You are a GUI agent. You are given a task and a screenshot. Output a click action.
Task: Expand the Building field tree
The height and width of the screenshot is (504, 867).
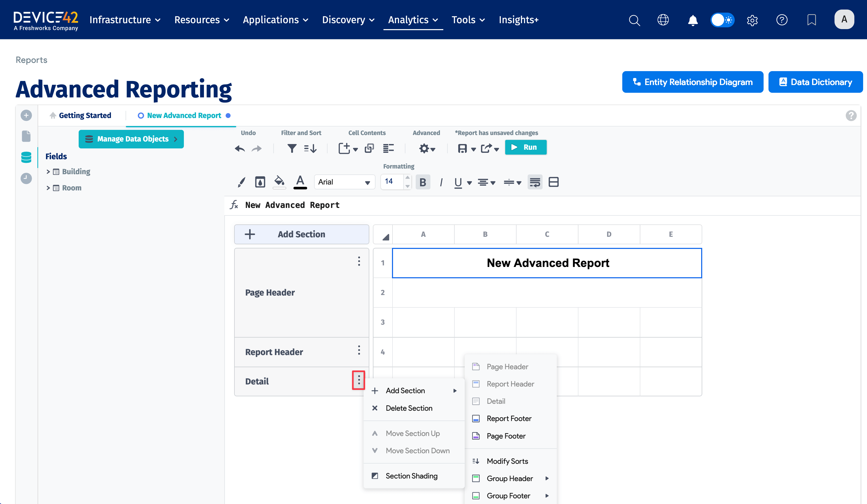click(48, 172)
